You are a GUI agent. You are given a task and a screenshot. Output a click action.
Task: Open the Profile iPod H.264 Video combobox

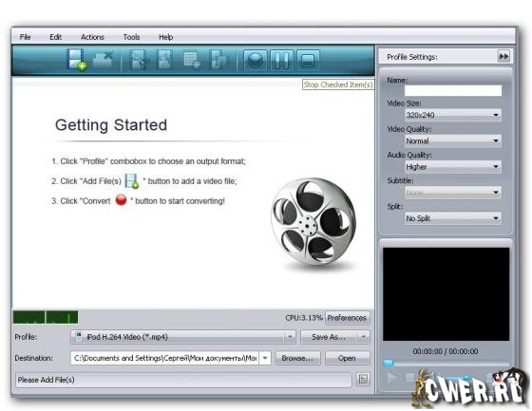click(x=182, y=337)
